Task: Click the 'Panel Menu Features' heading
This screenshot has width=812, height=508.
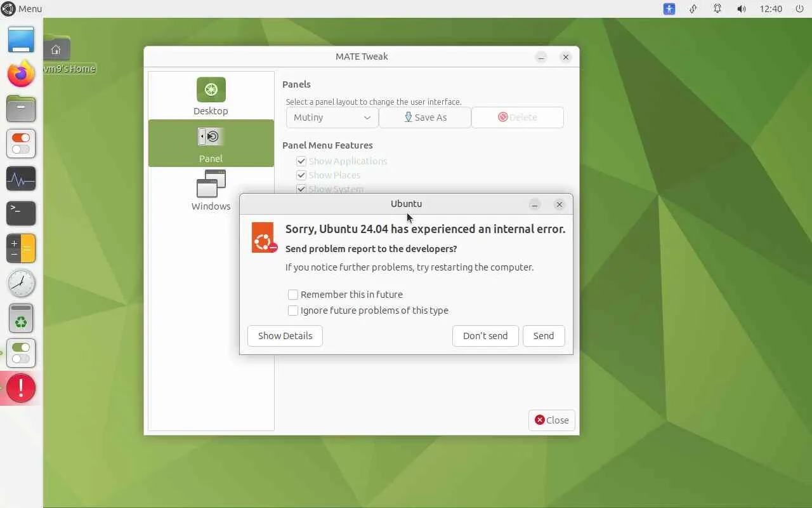Action: click(x=327, y=145)
